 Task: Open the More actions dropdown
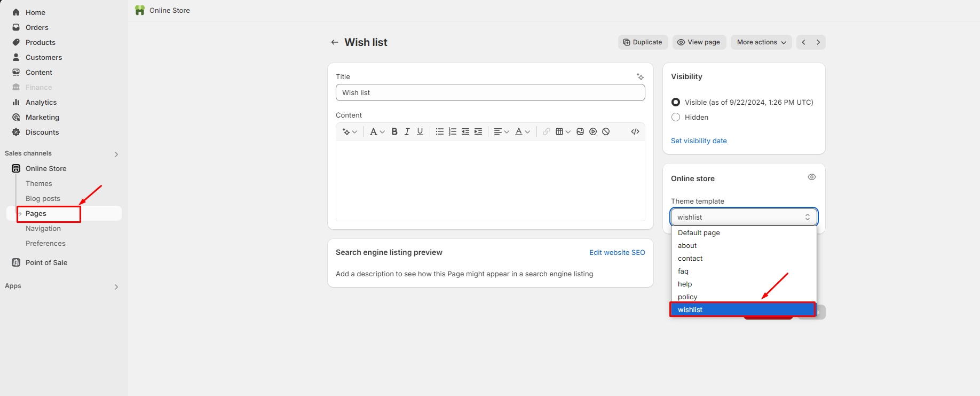pyautogui.click(x=761, y=42)
